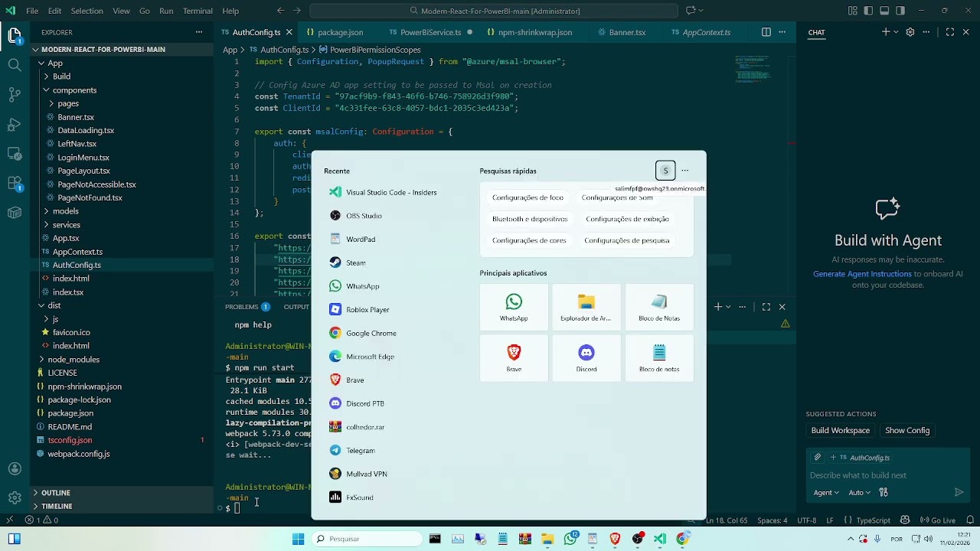The image size is (980, 551).
Task: Click the Go Live status bar button
Action: 937,520
